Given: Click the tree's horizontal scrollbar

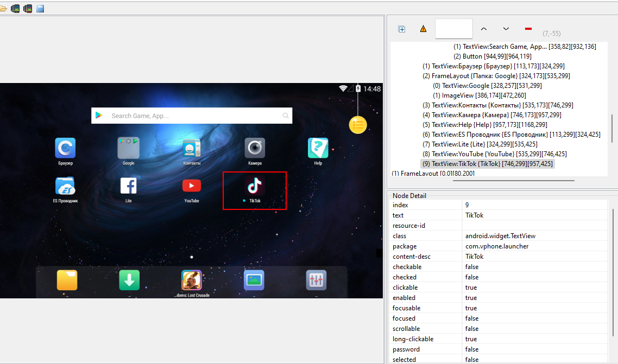Looking at the screenshot, I should coord(514,181).
